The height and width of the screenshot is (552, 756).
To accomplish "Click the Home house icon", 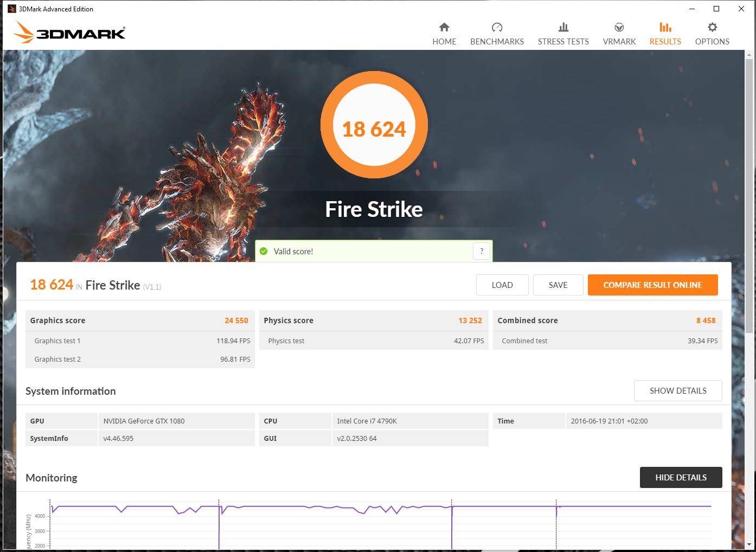I will pos(444,27).
